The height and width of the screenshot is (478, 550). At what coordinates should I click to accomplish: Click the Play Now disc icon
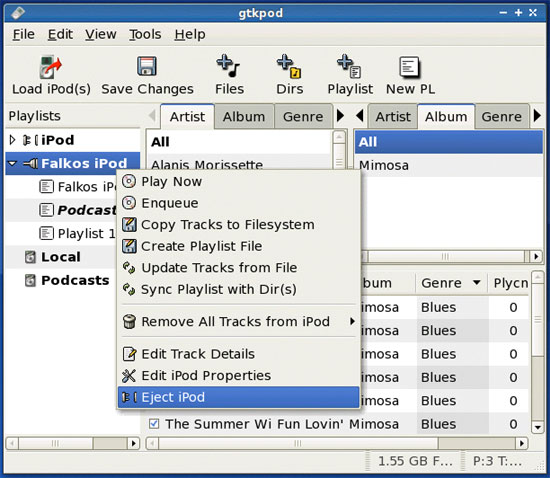[x=129, y=181]
